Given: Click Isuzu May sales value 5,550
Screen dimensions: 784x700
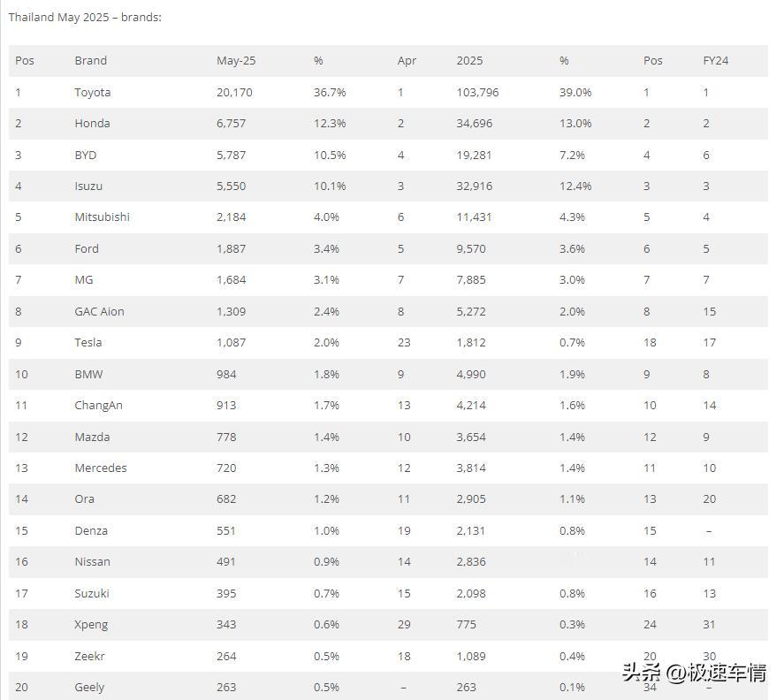Looking at the screenshot, I should coord(231,186).
